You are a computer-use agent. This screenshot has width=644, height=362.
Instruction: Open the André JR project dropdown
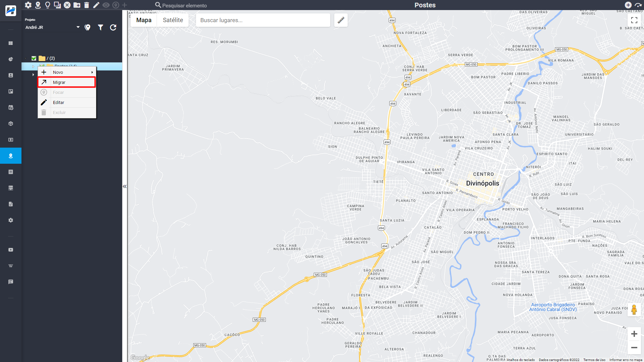click(53, 28)
